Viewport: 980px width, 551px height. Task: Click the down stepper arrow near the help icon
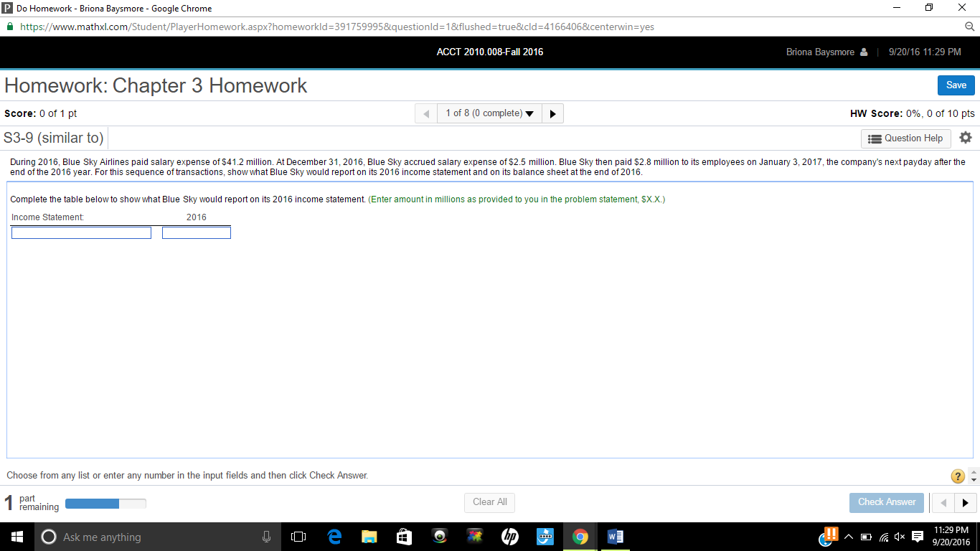tap(974, 479)
